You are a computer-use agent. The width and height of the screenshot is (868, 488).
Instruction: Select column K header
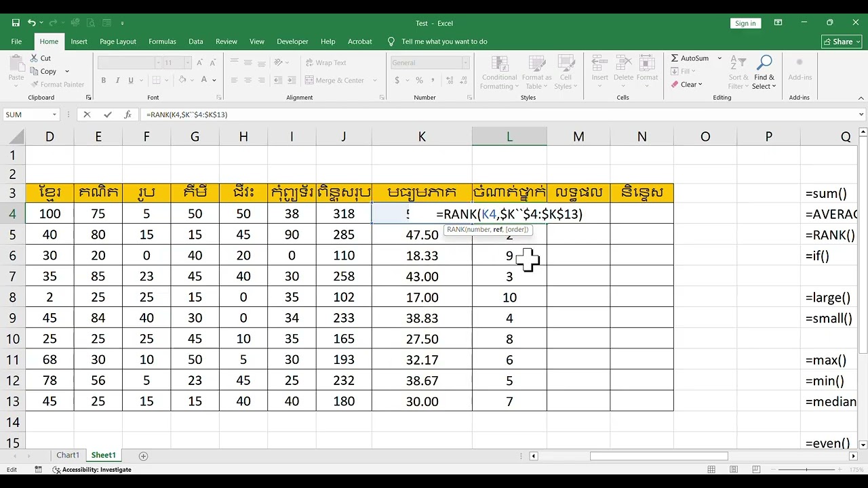pos(422,137)
